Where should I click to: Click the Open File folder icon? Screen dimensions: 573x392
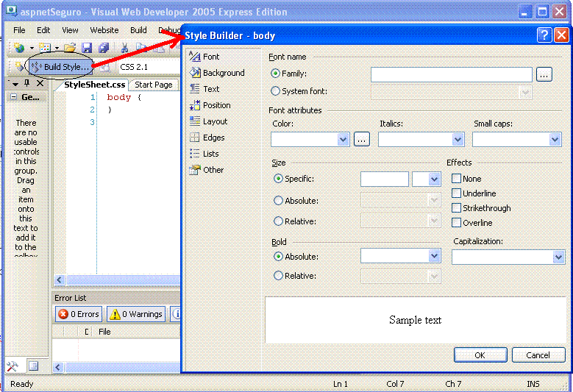(69, 48)
